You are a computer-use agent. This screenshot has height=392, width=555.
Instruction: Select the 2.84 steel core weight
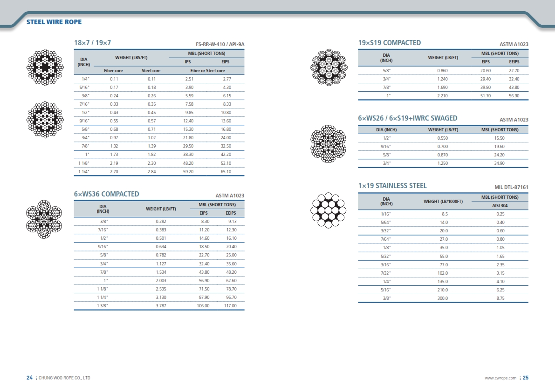151,172
